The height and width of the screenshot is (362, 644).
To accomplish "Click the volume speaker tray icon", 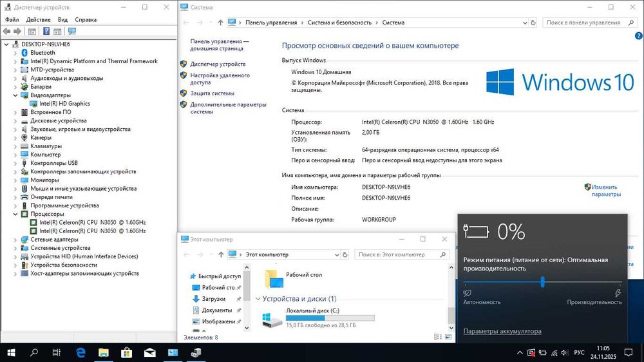I will pos(565,352).
